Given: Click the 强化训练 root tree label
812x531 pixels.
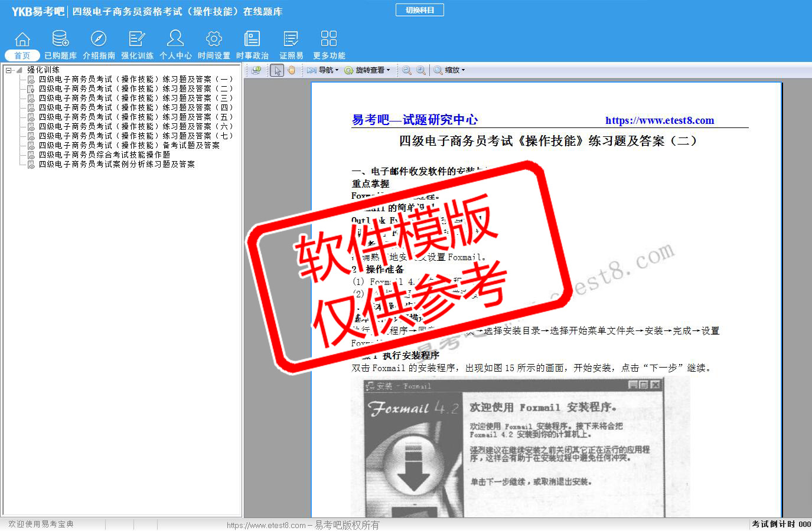Looking at the screenshot, I should tap(43, 70).
